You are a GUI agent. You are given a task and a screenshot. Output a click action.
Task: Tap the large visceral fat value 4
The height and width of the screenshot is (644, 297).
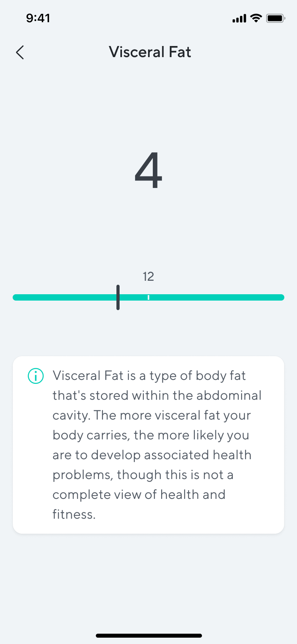(148, 171)
